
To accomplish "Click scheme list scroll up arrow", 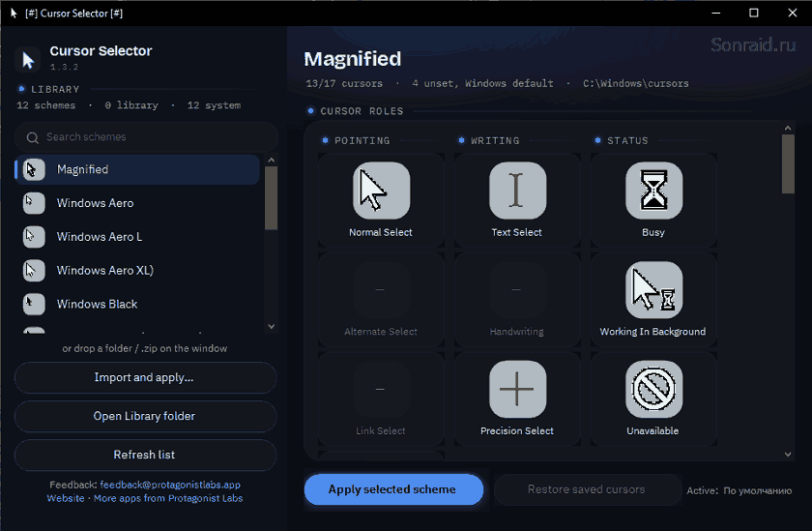I will pos(271,161).
